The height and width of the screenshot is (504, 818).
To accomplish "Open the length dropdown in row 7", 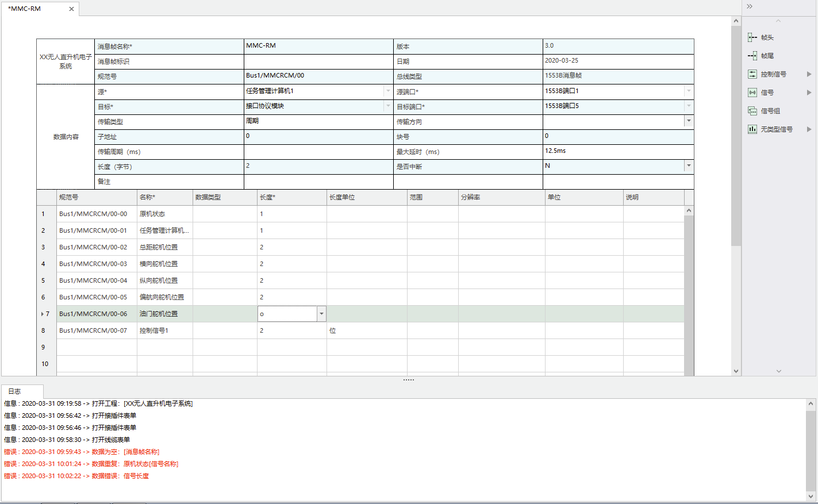I will click(x=321, y=314).
